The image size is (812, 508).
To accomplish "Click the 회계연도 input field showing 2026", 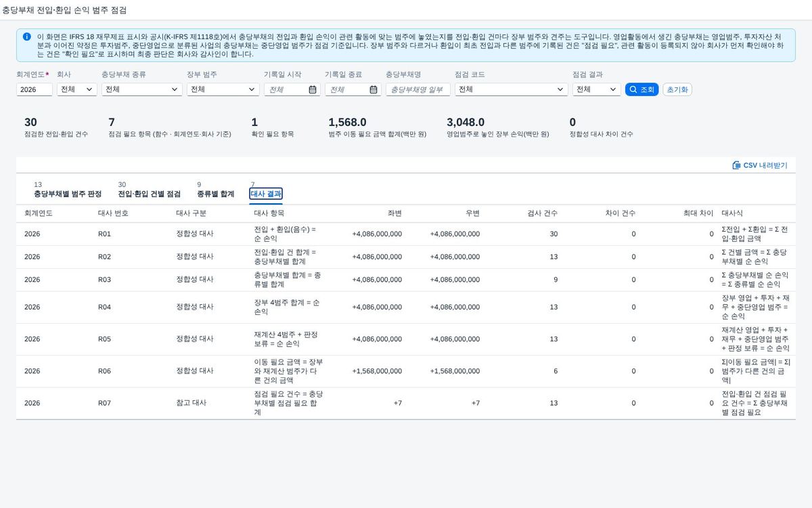I will (35, 89).
